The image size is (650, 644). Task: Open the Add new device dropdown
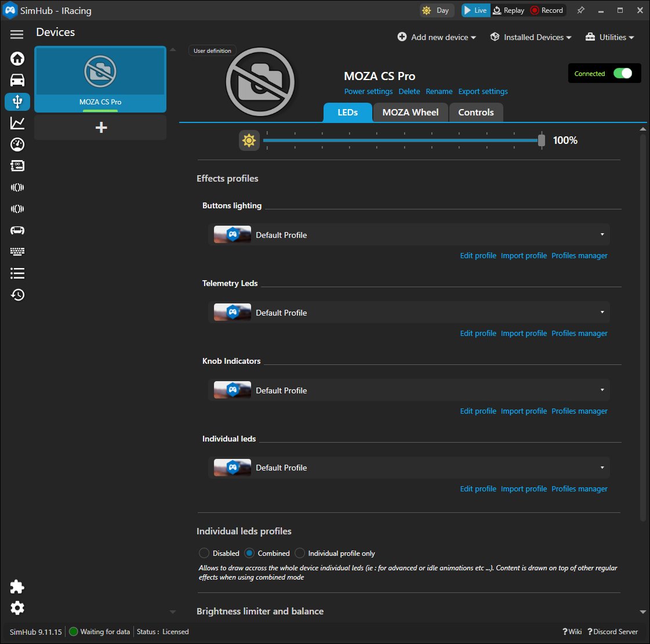click(437, 37)
